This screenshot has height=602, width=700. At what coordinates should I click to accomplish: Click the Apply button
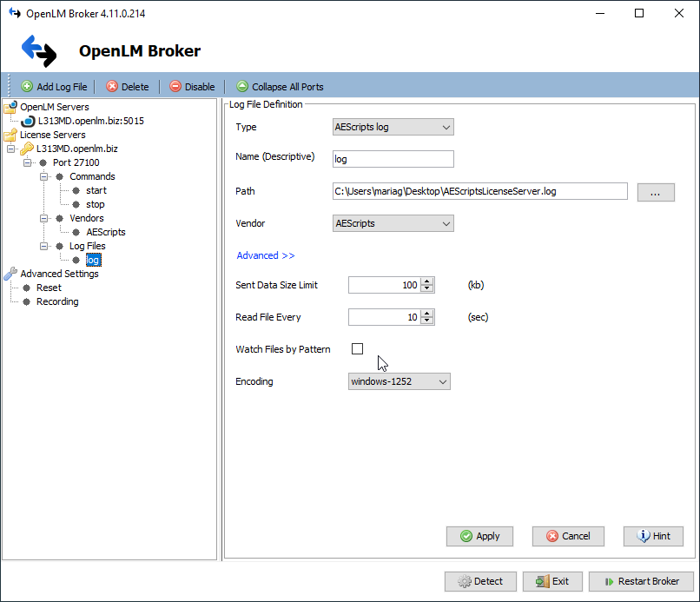[479, 536]
